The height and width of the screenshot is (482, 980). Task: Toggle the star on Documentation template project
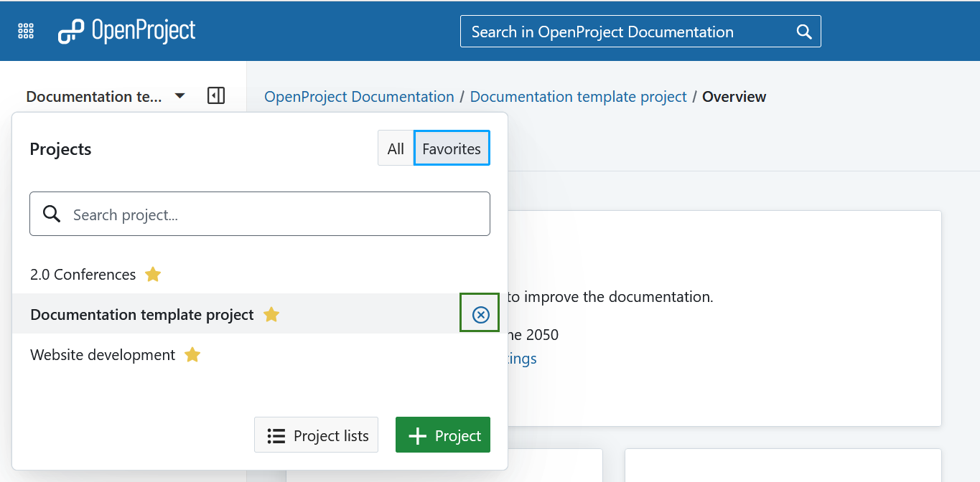pyautogui.click(x=271, y=313)
